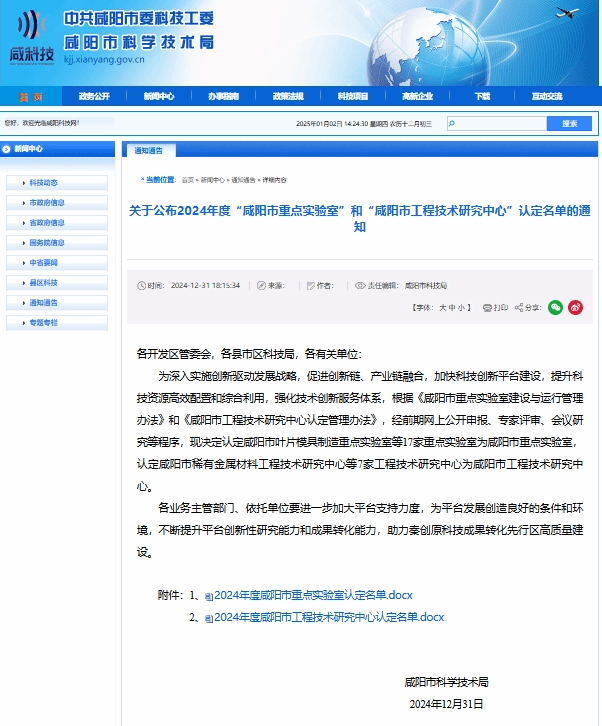The image size is (602, 726).
Task: Click the docx icon before 工程技术研究中心认定名单
Action: point(209,618)
